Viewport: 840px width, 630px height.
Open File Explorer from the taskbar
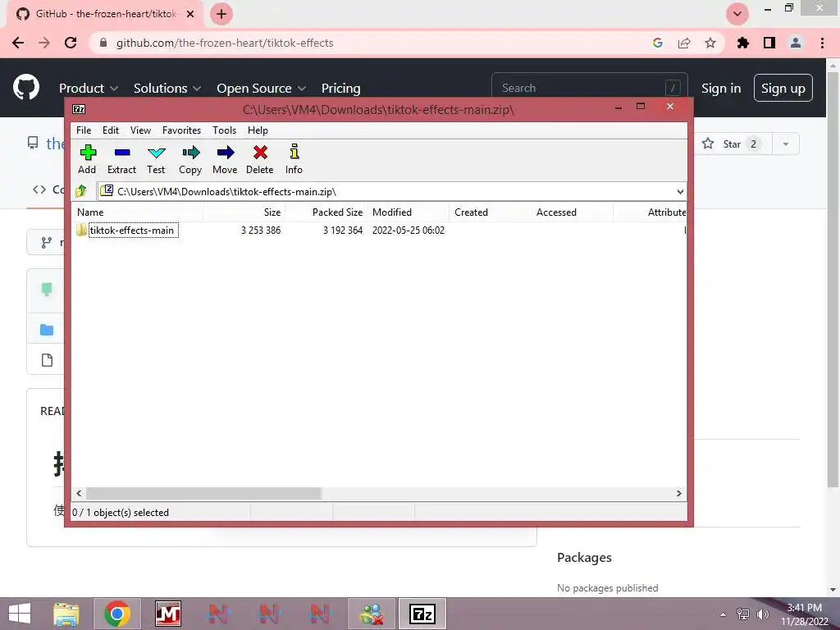pyautogui.click(x=66, y=614)
